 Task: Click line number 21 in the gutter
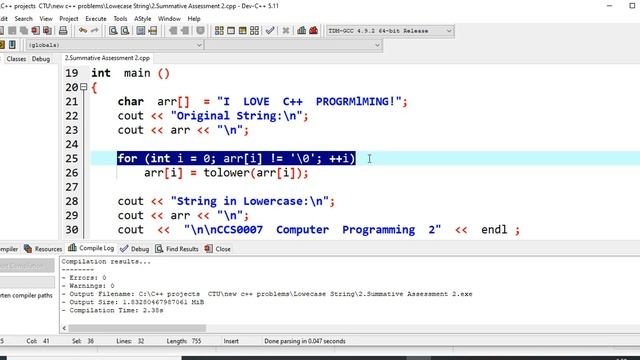click(71, 102)
